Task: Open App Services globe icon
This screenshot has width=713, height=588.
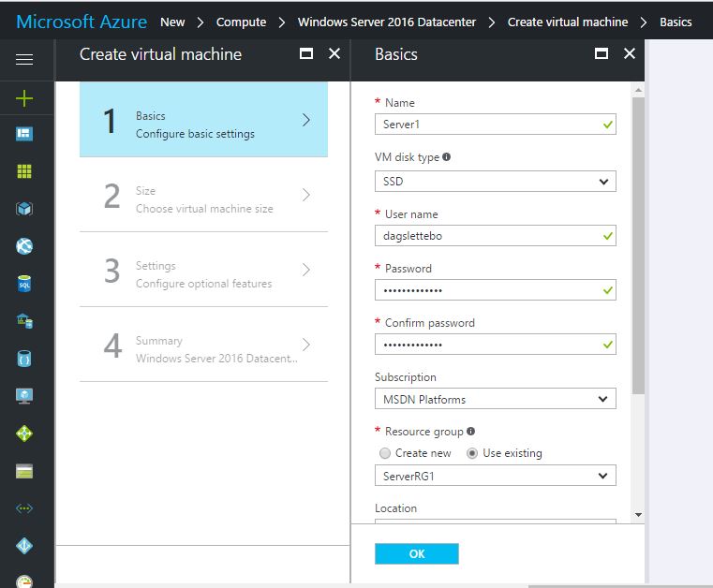Action: (24, 246)
